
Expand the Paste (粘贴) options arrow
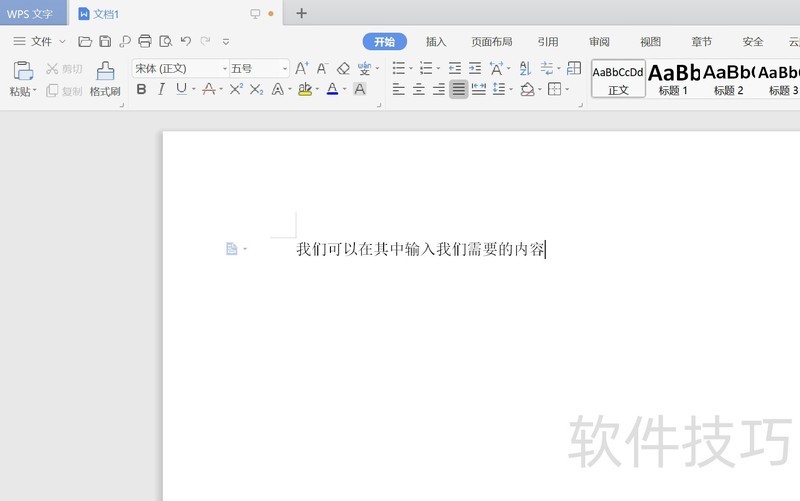click(35, 90)
